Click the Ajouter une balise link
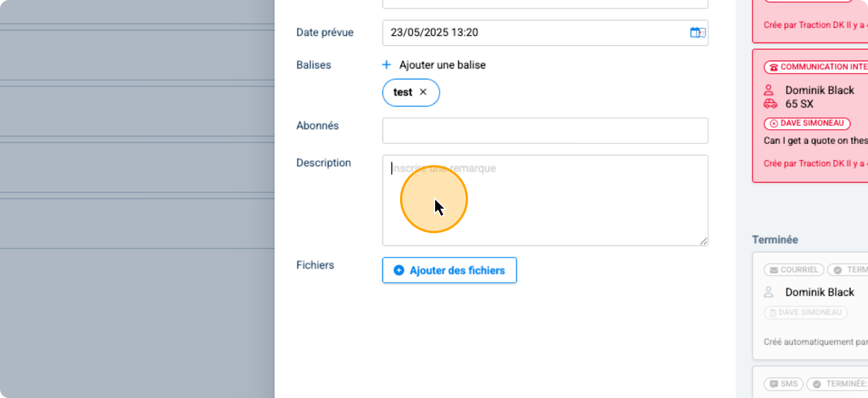This screenshot has width=868, height=398. pyautogui.click(x=442, y=65)
